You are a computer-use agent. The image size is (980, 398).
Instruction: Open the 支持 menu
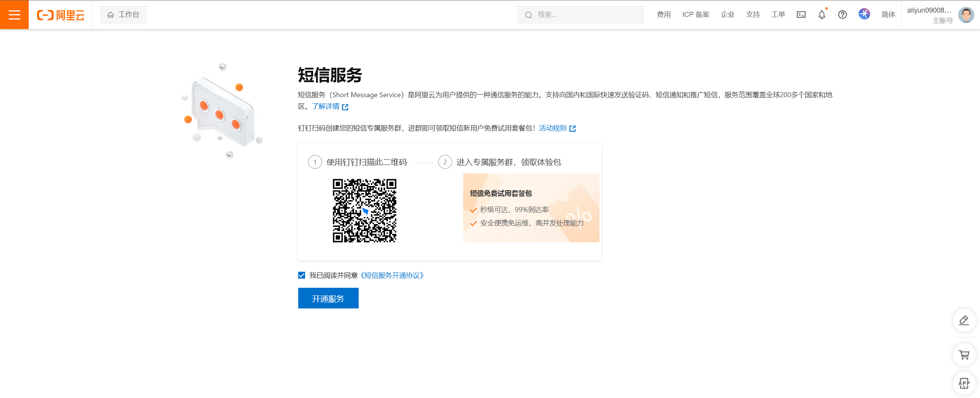[753, 15]
